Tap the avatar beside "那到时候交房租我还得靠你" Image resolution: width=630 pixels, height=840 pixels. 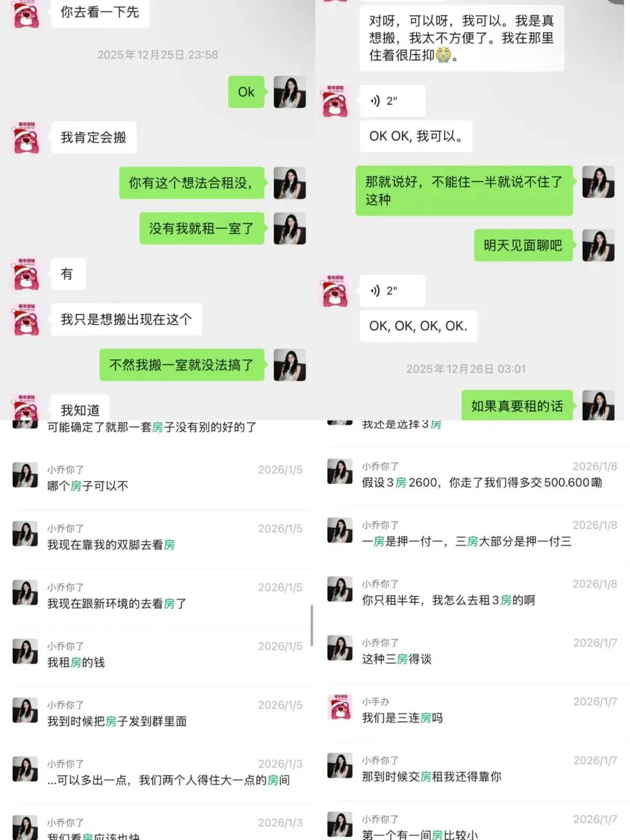(x=339, y=766)
